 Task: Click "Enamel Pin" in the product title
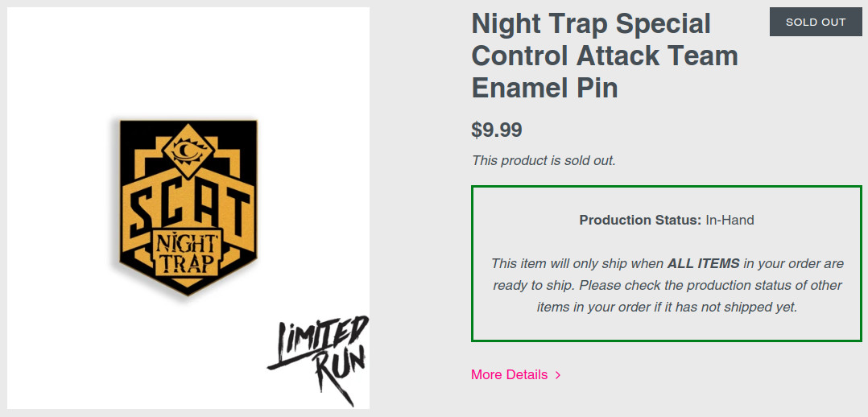544,87
